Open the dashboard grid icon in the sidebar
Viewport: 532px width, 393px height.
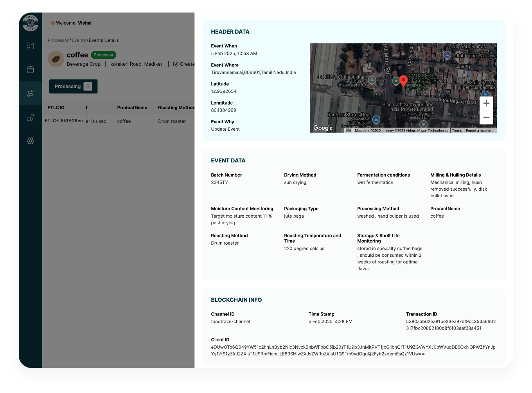31,46
